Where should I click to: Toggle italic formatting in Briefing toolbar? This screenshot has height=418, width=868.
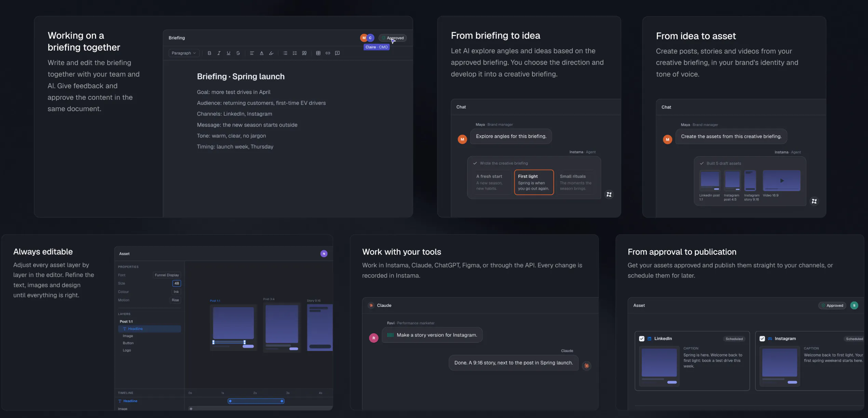coord(219,53)
